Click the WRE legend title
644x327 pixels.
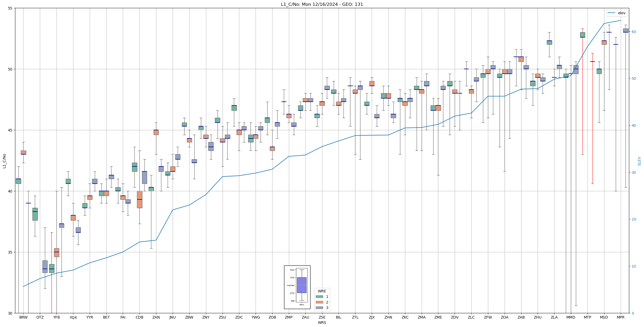(322, 291)
